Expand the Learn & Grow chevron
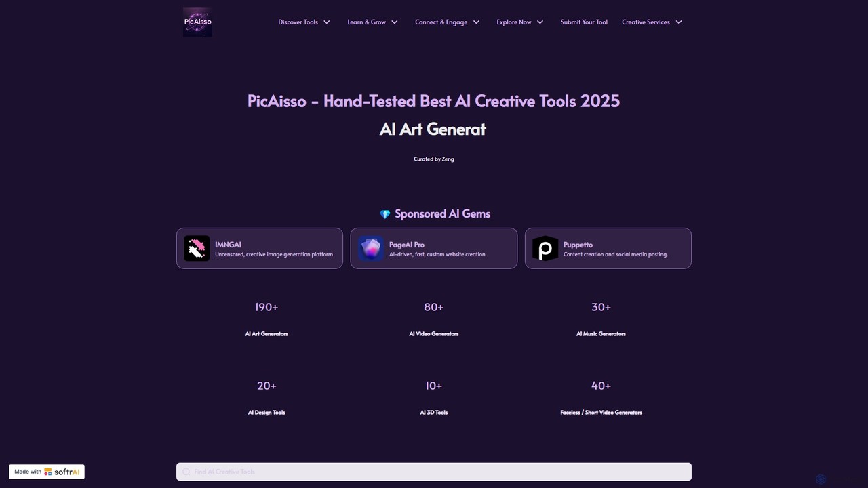 pos(395,22)
